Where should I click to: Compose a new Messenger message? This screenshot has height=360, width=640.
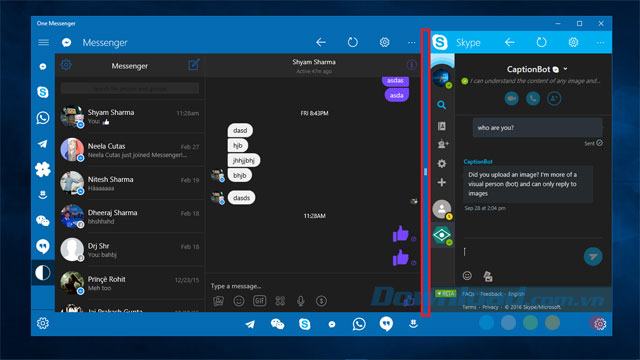click(x=193, y=65)
